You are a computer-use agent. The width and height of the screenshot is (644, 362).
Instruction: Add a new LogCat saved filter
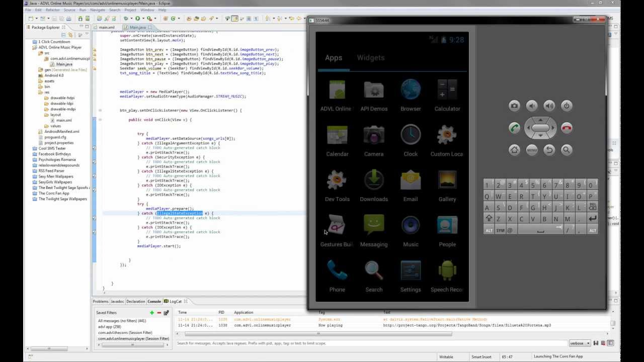(152, 313)
